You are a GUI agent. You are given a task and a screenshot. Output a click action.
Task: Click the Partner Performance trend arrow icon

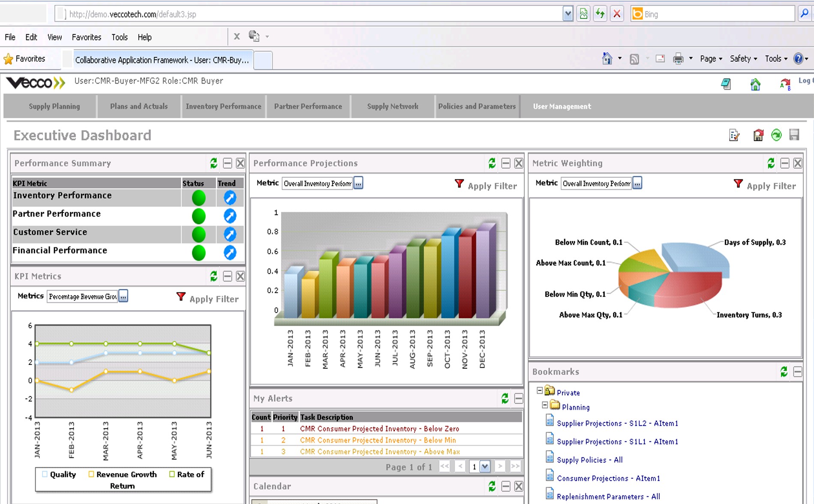click(230, 216)
